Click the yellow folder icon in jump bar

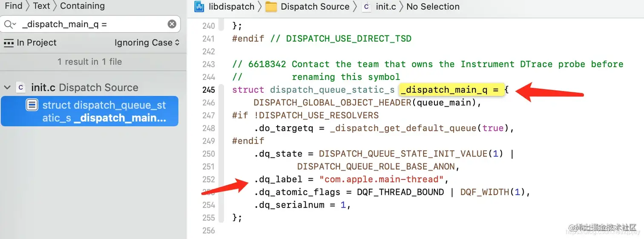271,6
